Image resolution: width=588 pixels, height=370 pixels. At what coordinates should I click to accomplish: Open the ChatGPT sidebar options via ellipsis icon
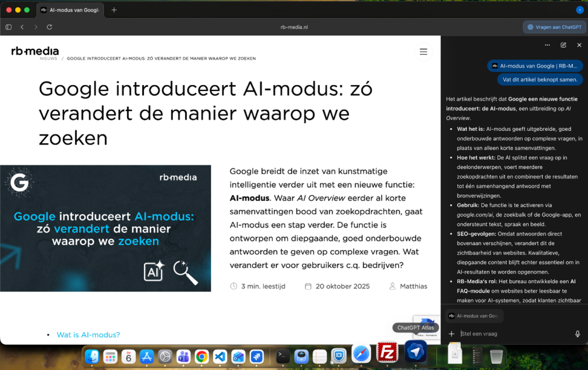click(x=547, y=45)
